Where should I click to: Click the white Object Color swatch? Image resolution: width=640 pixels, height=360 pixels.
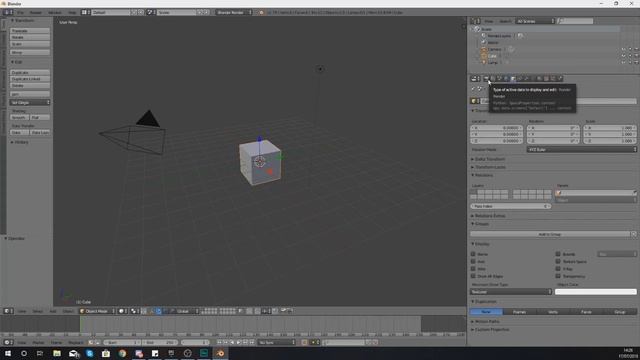(x=596, y=291)
